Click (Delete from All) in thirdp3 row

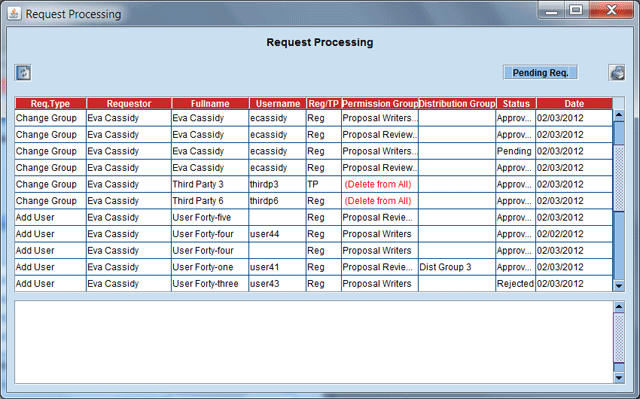coord(380,184)
